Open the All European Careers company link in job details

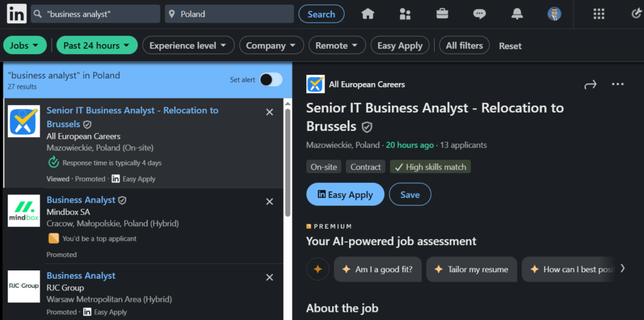tap(367, 85)
